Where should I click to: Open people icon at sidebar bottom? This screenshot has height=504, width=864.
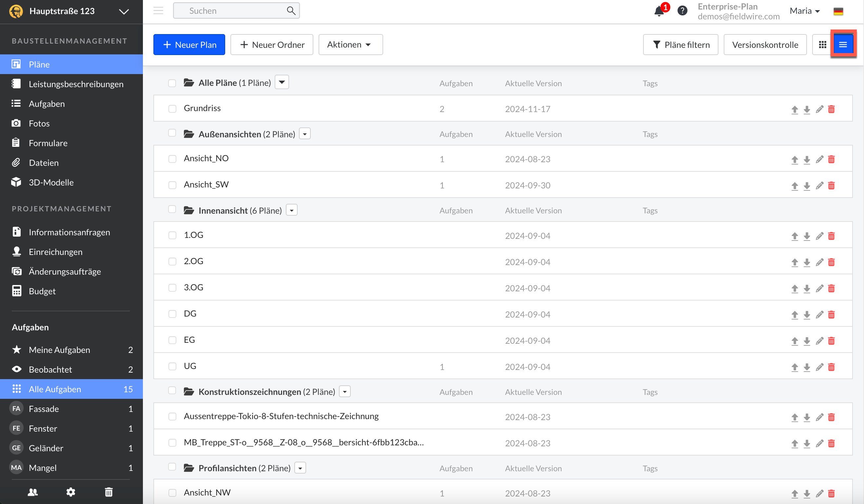point(32,492)
